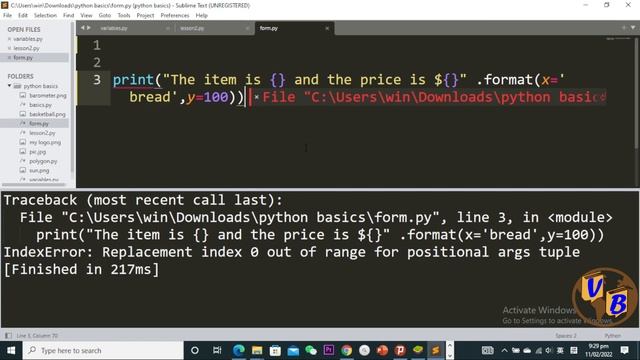This screenshot has width=640, height=360.
Task: Open Microsoft Store from taskbar
Action: [x=275, y=350]
